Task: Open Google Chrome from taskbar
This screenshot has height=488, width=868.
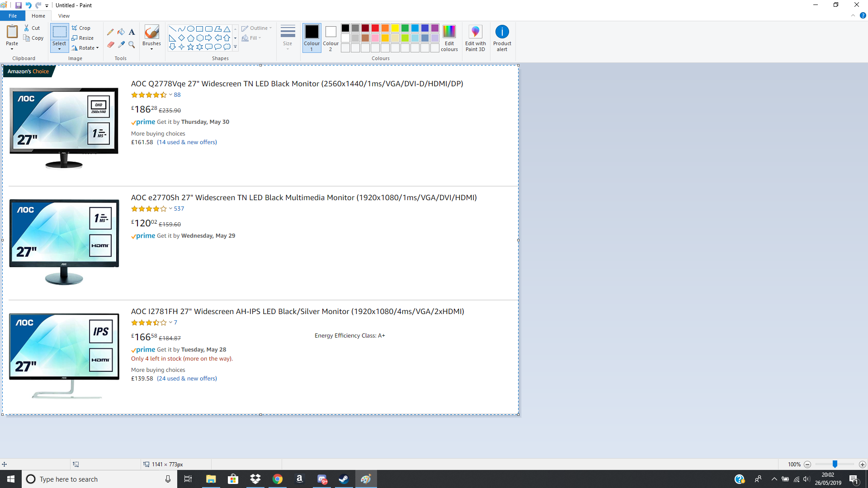Action: tap(278, 479)
